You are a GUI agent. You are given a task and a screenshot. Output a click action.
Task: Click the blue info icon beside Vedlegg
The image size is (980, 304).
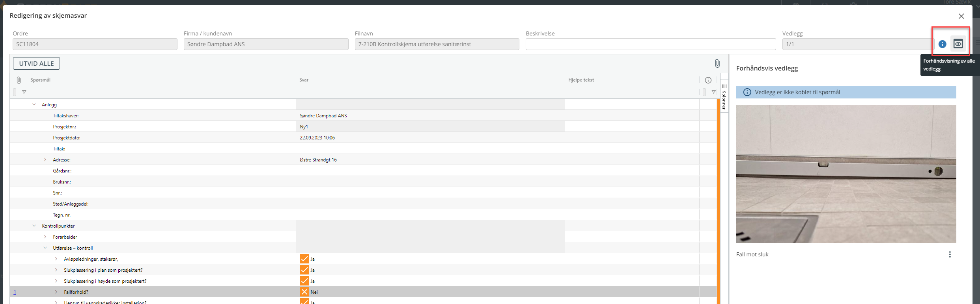coord(942,44)
